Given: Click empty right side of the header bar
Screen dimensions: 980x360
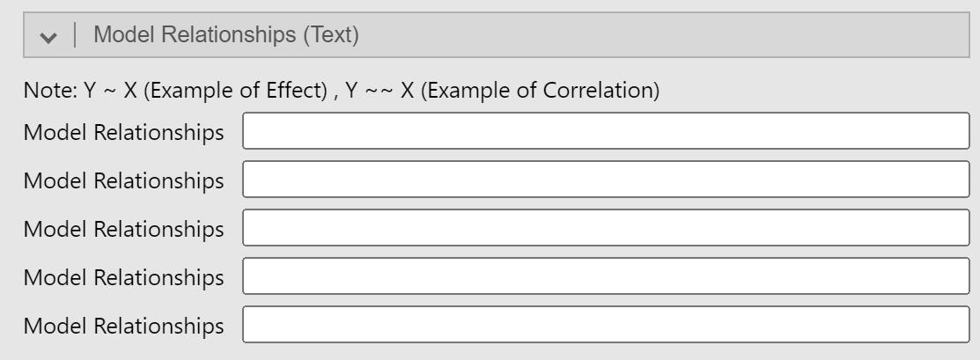Looking at the screenshot, I should pyautogui.click(x=704, y=36).
